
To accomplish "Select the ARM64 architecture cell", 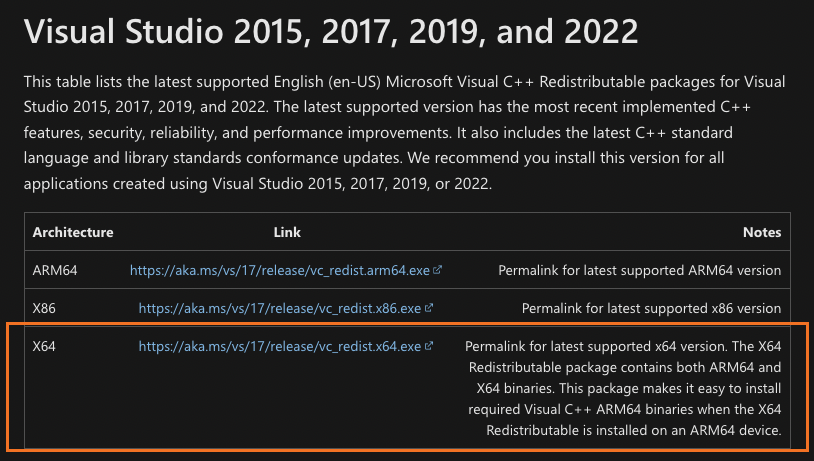I will pos(55,270).
